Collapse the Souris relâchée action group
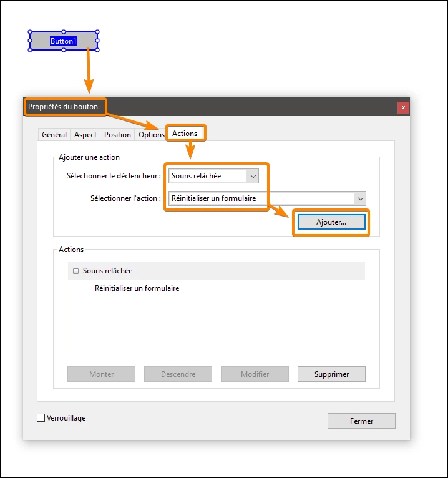The image size is (448, 478). coord(76,271)
